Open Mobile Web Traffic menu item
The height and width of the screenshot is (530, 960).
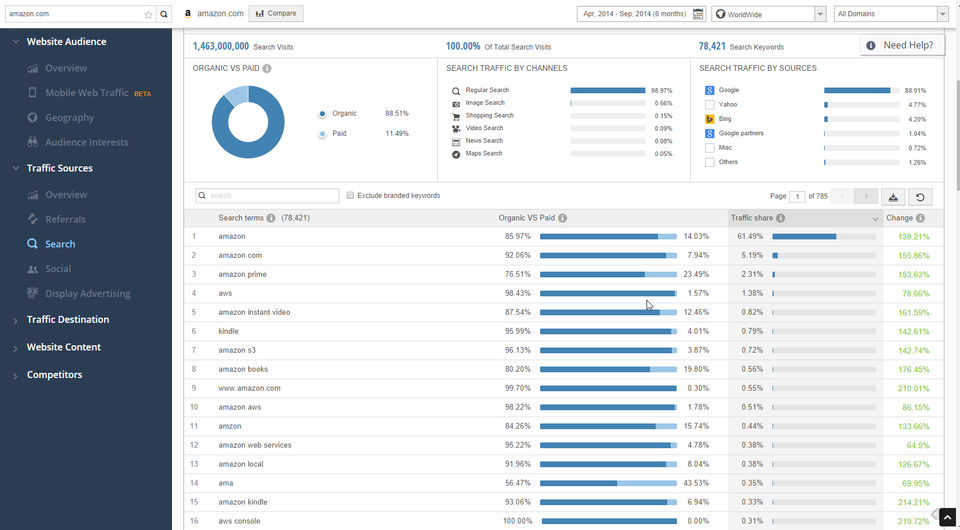pos(87,93)
